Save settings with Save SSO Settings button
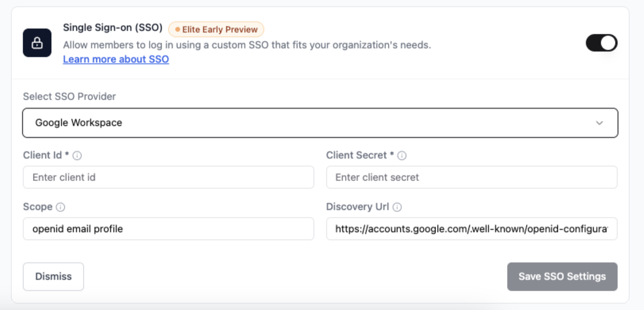Viewport: 644px width, 310px height. click(562, 276)
